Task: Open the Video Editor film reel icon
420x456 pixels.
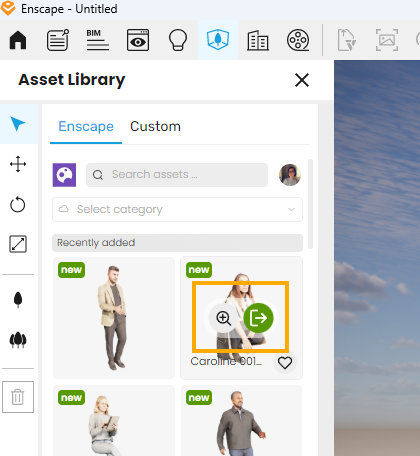Action: click(298, 40)
